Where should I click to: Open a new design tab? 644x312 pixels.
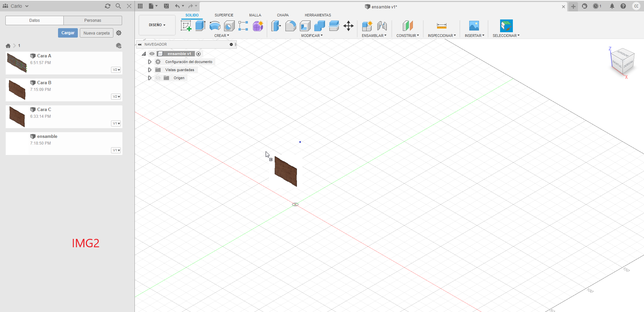coord(574,6)
